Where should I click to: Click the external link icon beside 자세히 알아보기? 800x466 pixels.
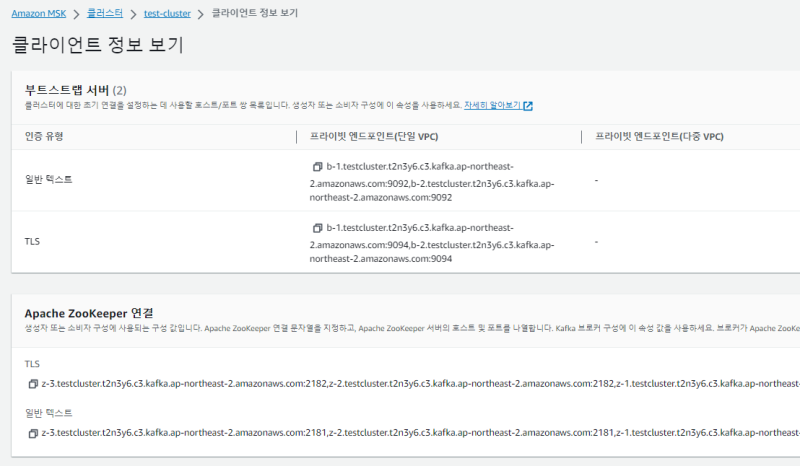(528, 105)
